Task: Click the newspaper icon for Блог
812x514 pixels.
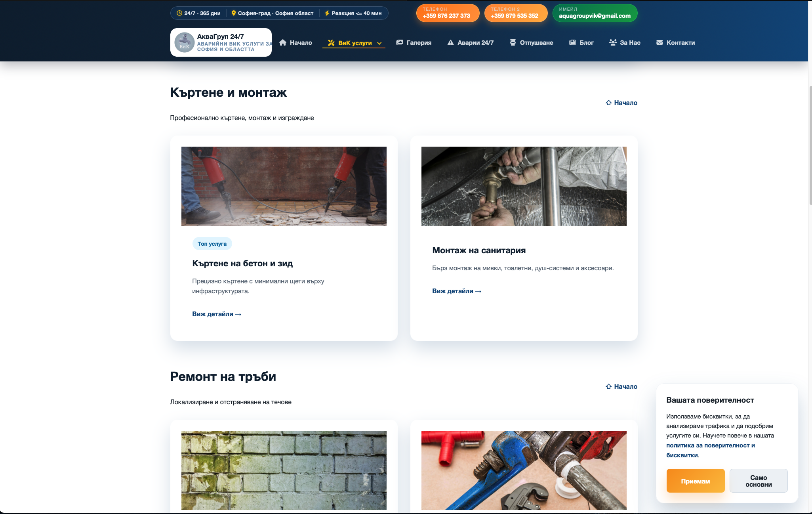Action: pyautogui.click(x=572, y=42)
